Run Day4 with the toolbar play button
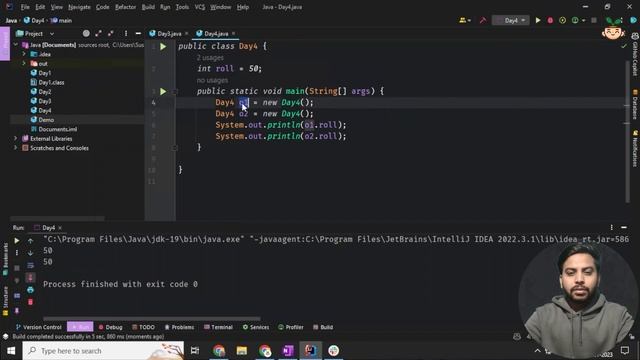The height and width of the screenshot is (360, 640). 538,20
